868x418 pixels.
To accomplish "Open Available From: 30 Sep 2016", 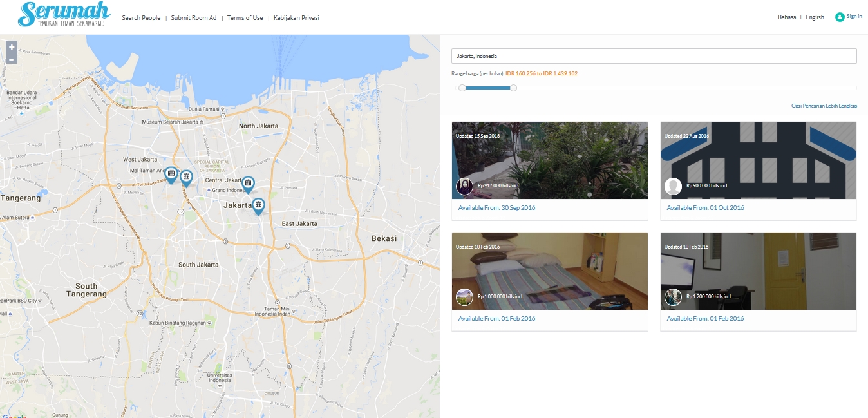I will point(496,208).
